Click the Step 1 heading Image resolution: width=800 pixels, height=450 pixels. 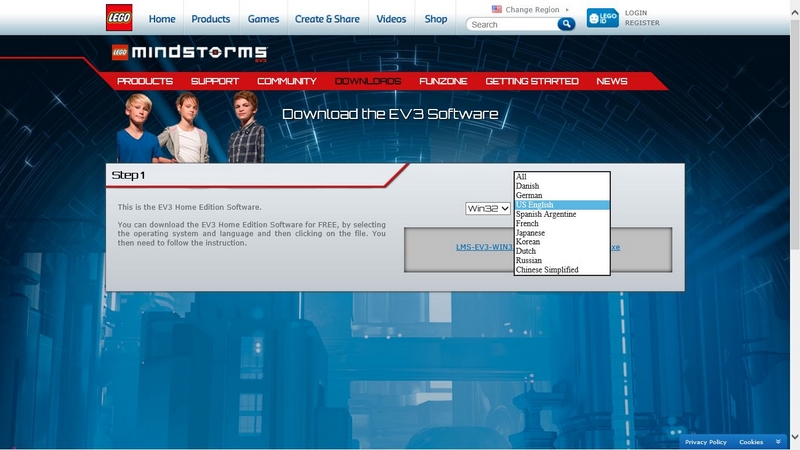[x=128, y=175]
